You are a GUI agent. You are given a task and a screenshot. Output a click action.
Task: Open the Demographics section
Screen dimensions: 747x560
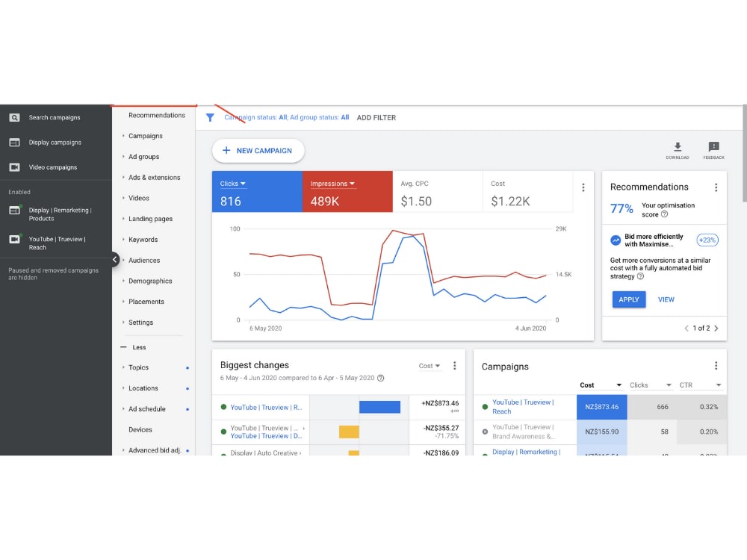[150, 281]
